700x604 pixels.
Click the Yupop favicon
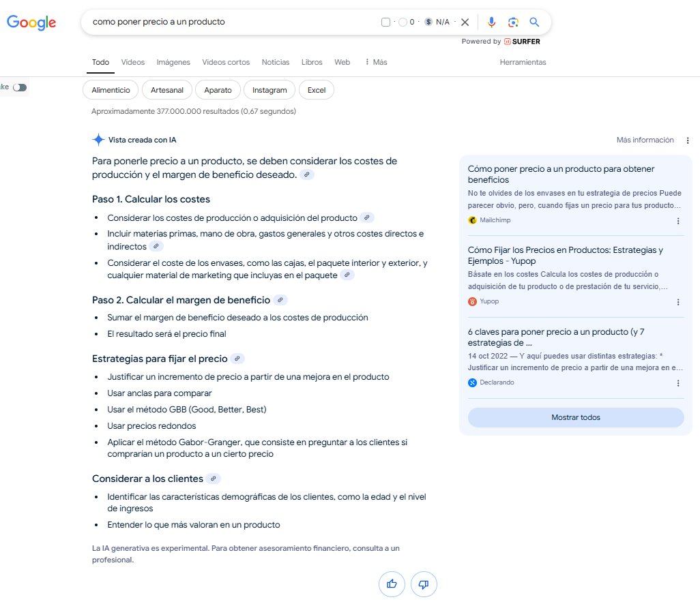tap(472, 301)
